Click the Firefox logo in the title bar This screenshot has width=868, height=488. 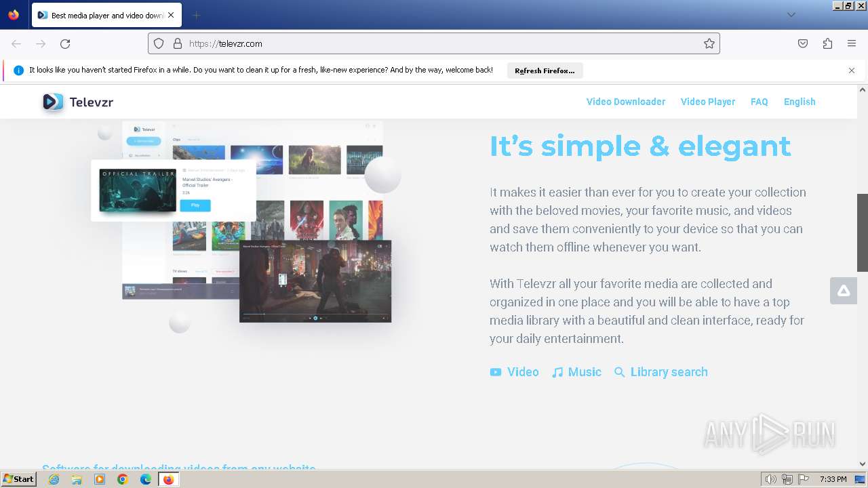(14, 15)
